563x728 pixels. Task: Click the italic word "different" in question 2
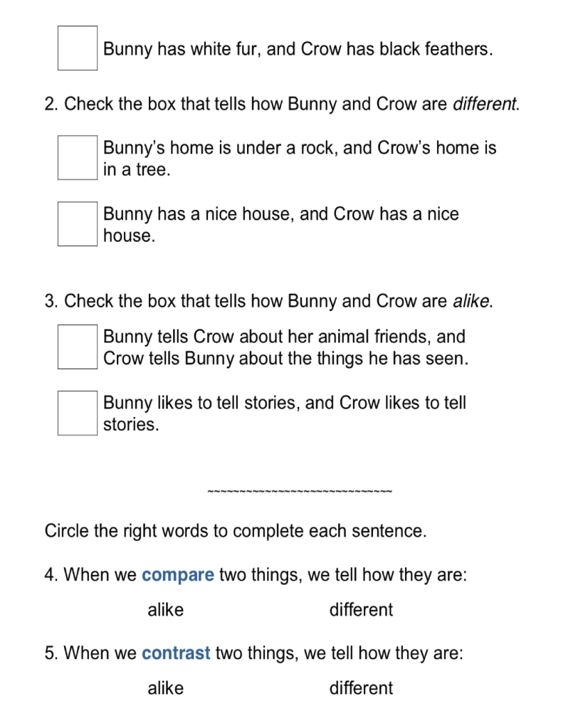pyautogui.click(x=486, y=105)
